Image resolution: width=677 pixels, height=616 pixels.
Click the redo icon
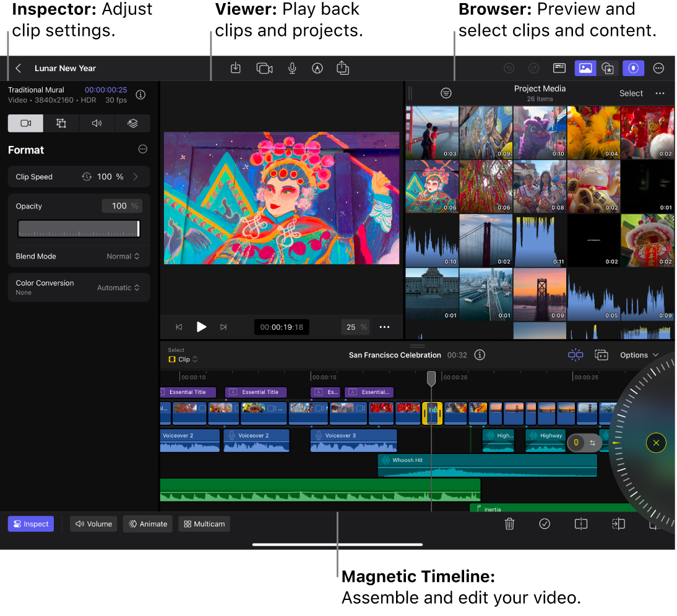(534, 68)
